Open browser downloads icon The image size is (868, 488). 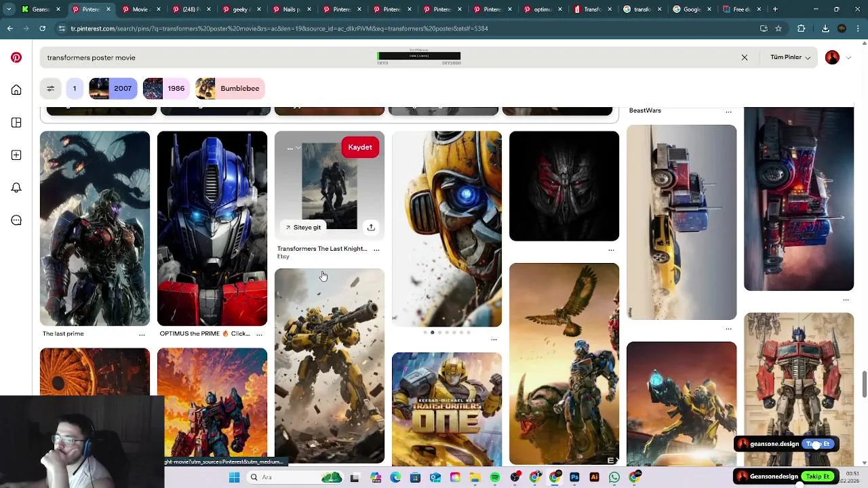825,28
